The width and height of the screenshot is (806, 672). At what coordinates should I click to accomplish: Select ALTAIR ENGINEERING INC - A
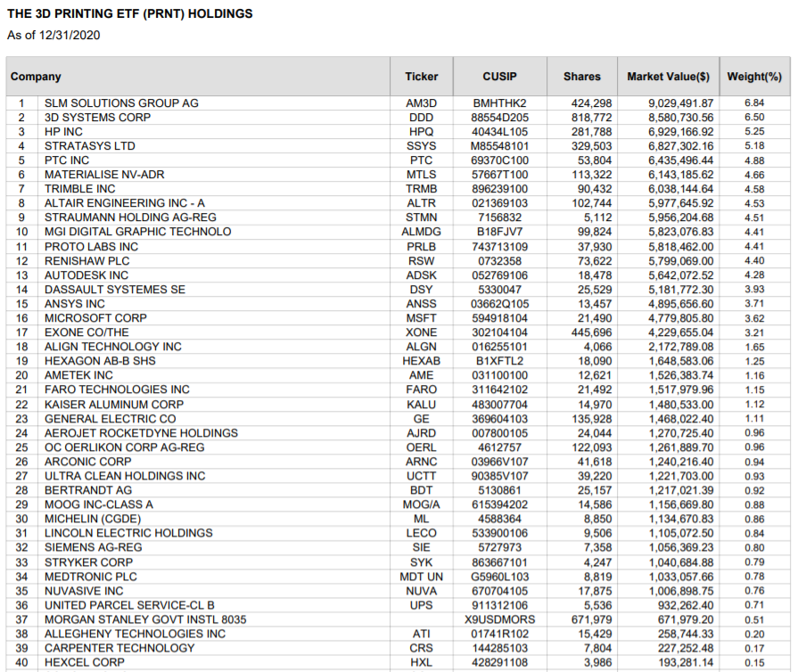tap(125, 203)
